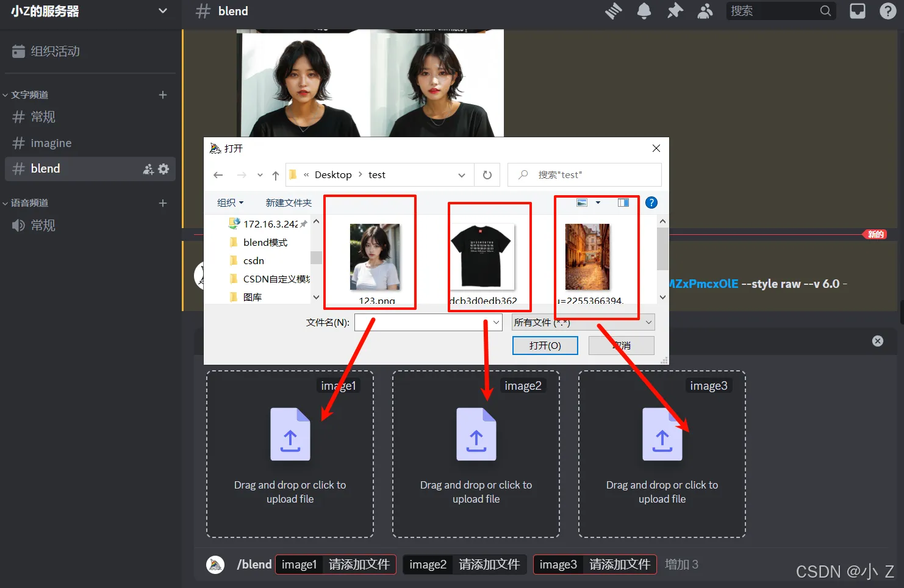Open the threads icon in channel header

pos(614,11)
